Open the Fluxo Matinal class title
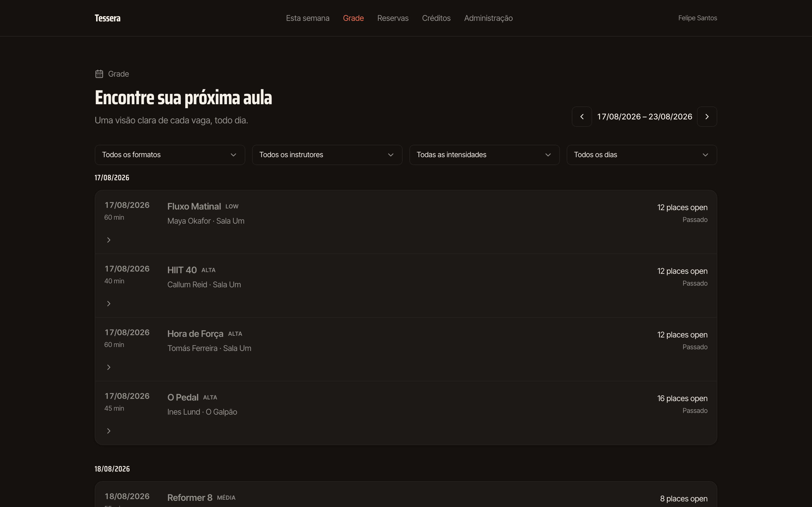The width and height of the screenshot is (812, 507). (x=194, y=206)
